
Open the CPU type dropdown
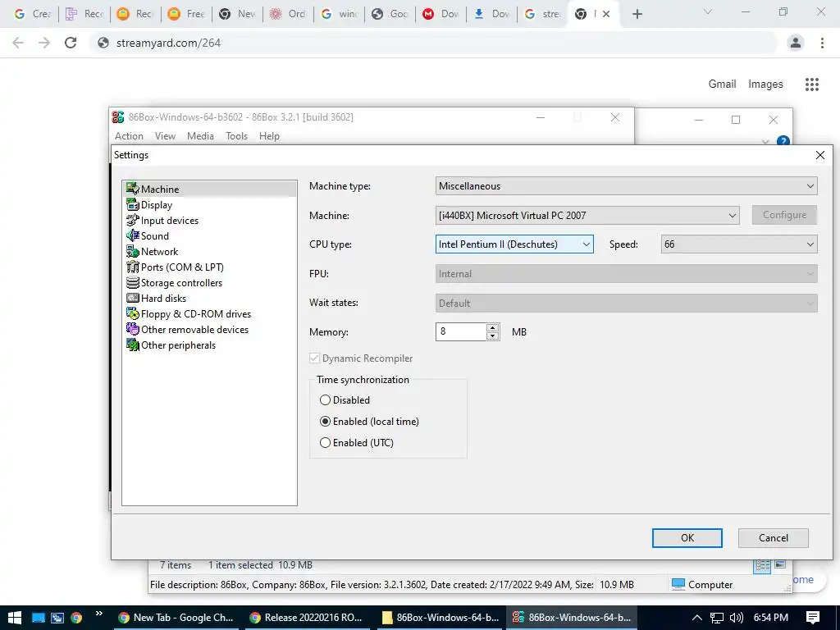514,244
